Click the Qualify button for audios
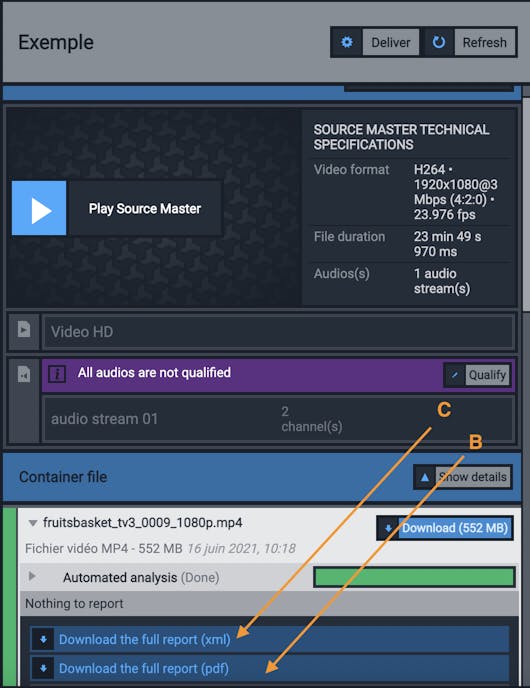Viewport: 530px width, 688px height. click(487, 375)
